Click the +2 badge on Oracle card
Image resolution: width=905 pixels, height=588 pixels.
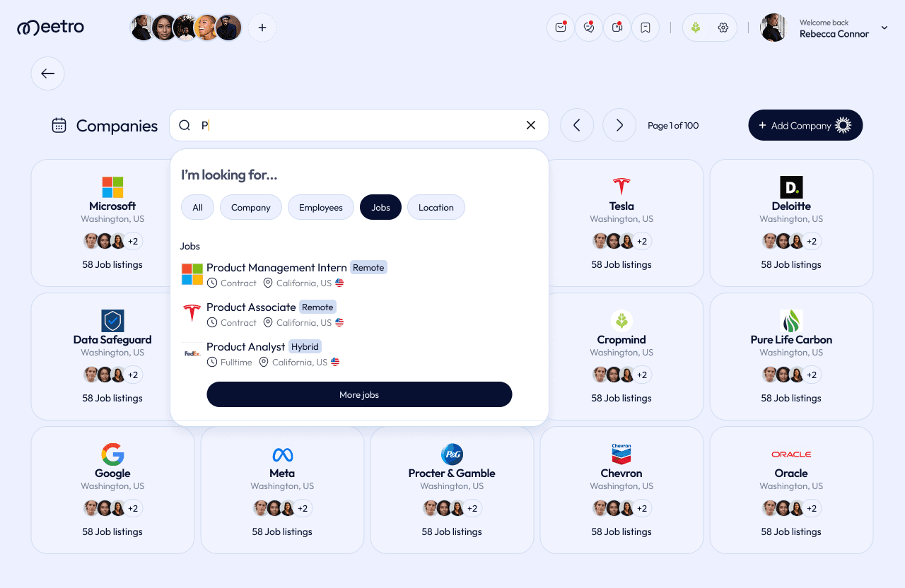coord(812,508)
